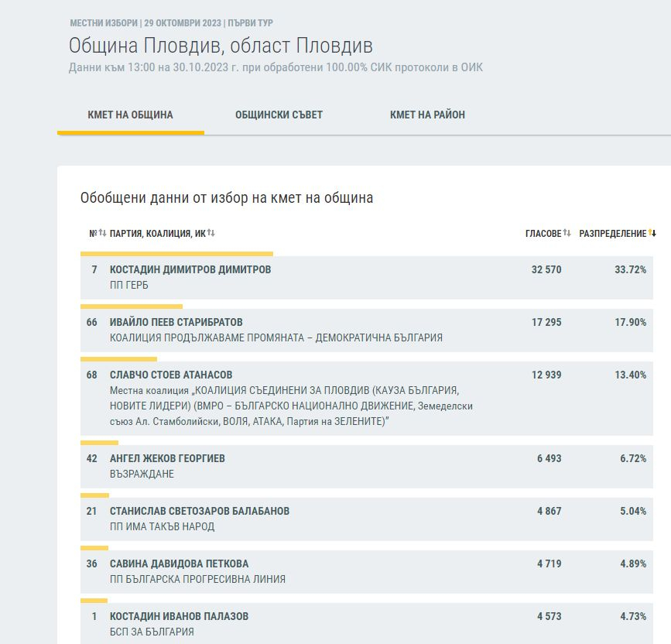Image resolution: width=671 pixels, height=644 pixels.
Task: Select candidate СЛАВЧО СТОЕВ АТАНАСОВ
Action: (171, 375)
